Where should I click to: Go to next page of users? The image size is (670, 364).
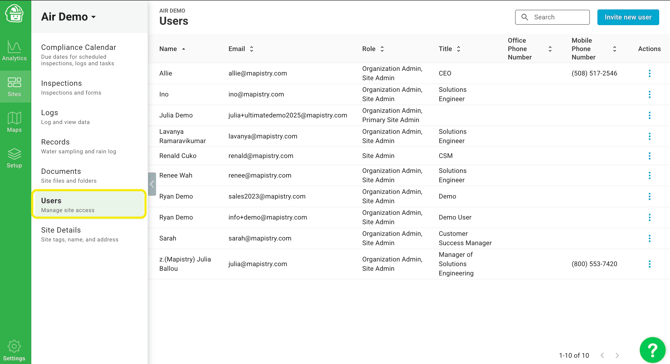click(617, 355)
